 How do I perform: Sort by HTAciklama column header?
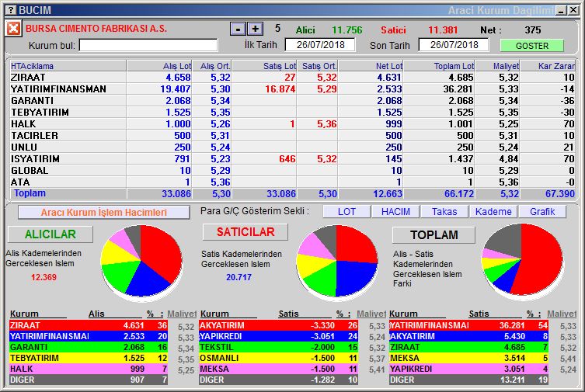pyautogui.click(x=68, y=66)
